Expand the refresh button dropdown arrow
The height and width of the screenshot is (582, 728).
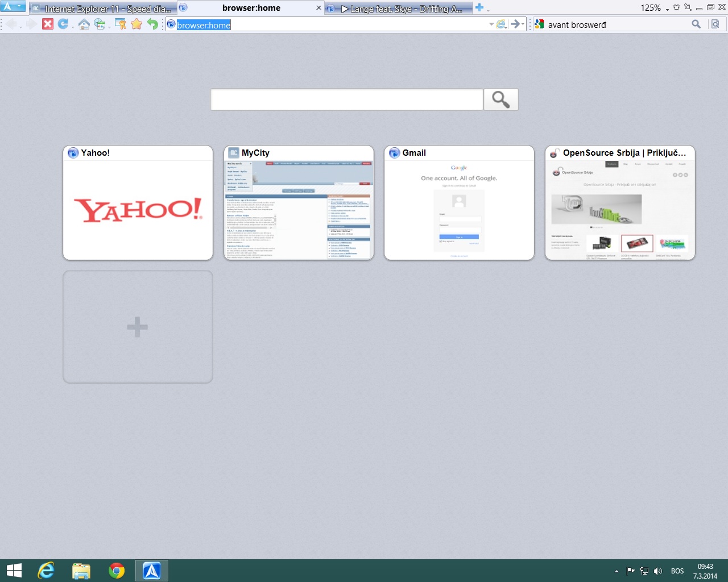coord(72,26)
